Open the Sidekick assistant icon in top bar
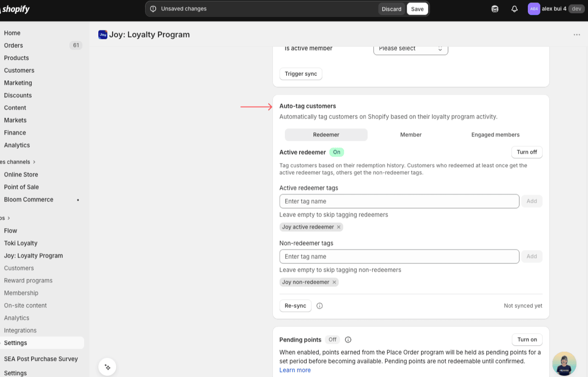Screen dimensions: 588x377 coord(495,9)
